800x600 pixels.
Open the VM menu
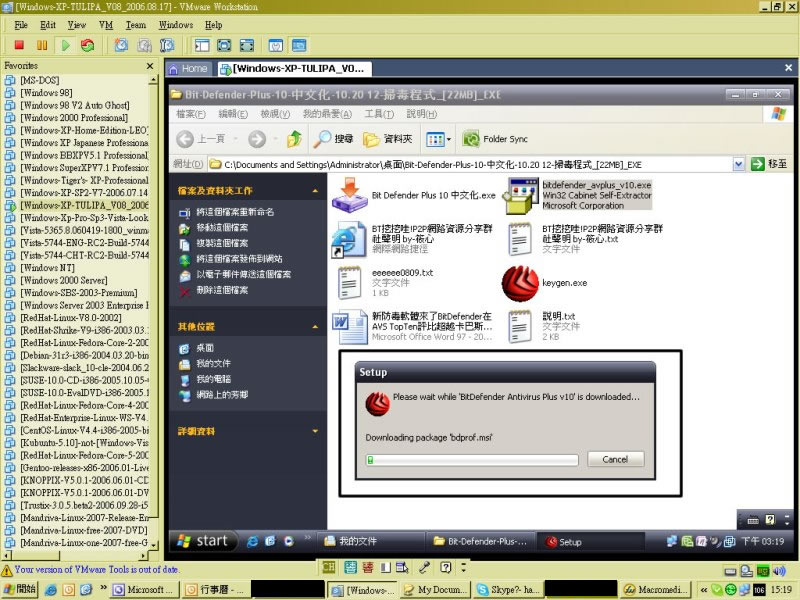point(106,25)
